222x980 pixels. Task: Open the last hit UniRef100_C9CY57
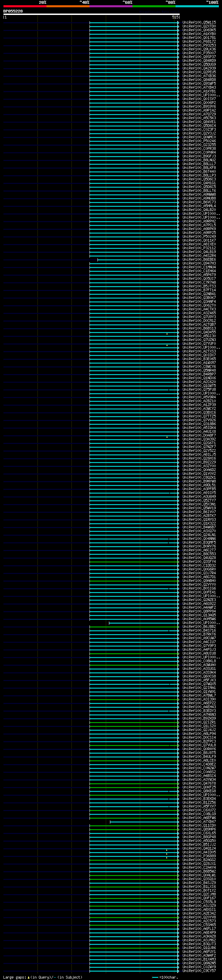coord(199,971)
